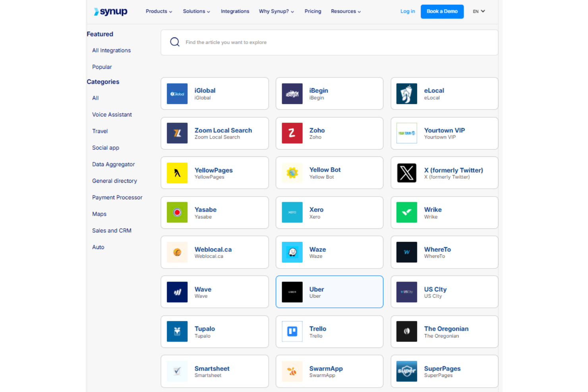Click the search magnifier icon
Screen dimensions: 588x392
point(175,42)
